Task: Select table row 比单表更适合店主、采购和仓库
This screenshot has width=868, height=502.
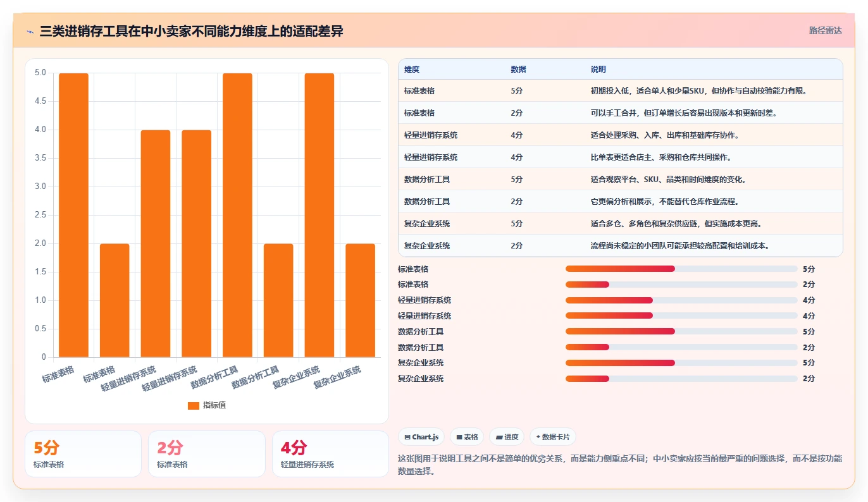Action: pyautogui.click(x=621, y=157)
